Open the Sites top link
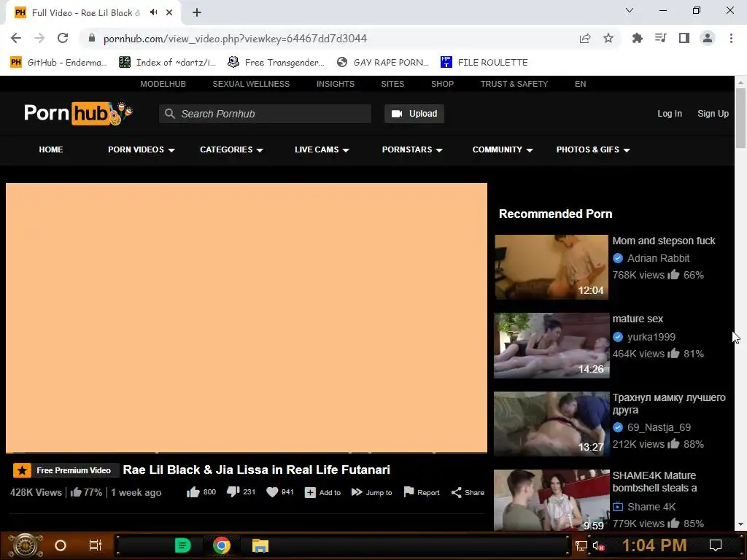Image resolution: width=747 pixels, height=560 pixels. tap(392, 84)
